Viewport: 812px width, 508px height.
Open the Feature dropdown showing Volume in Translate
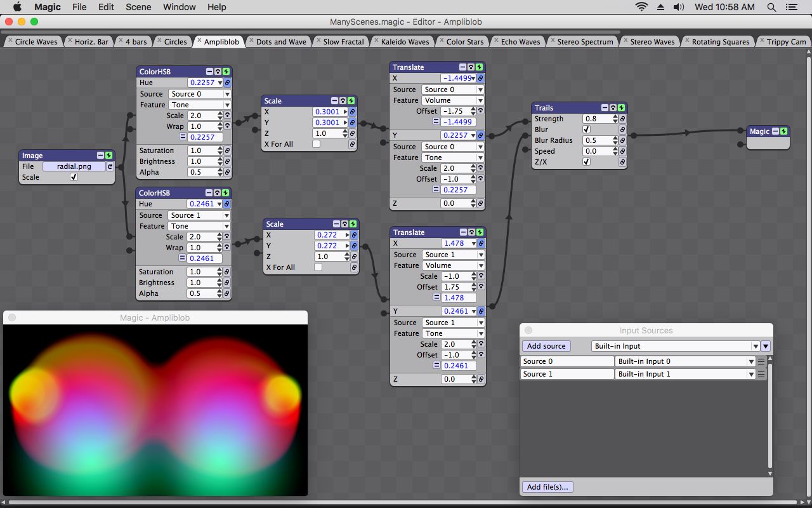[453, 100]
